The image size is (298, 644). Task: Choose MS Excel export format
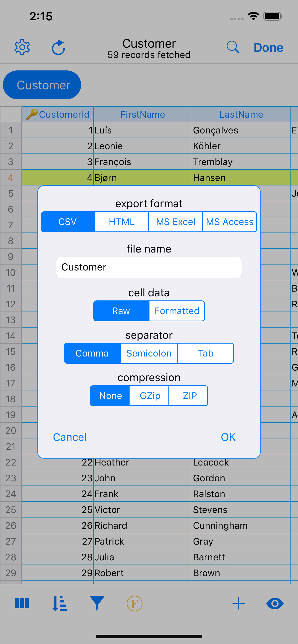click(176, 222)
